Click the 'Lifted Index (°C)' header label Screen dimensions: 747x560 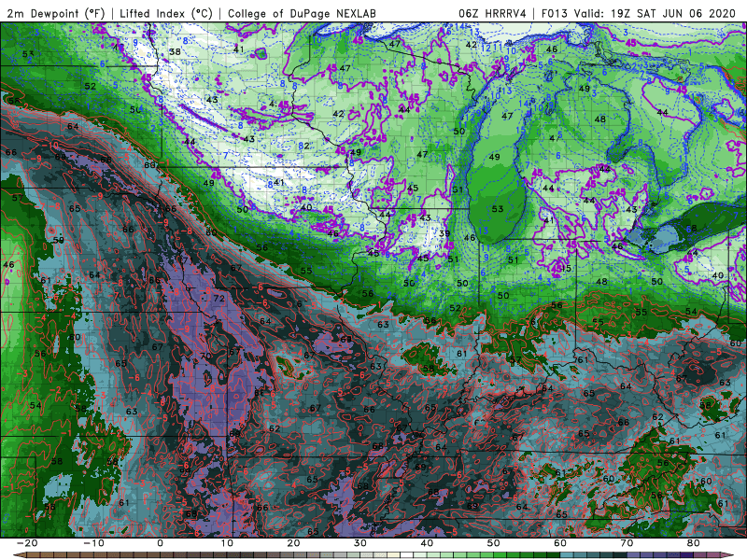coord(166,13)
